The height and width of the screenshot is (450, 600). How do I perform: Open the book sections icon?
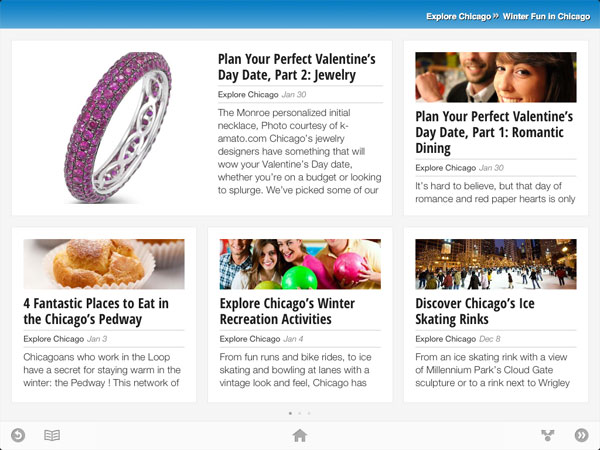[x=52, y=435]
